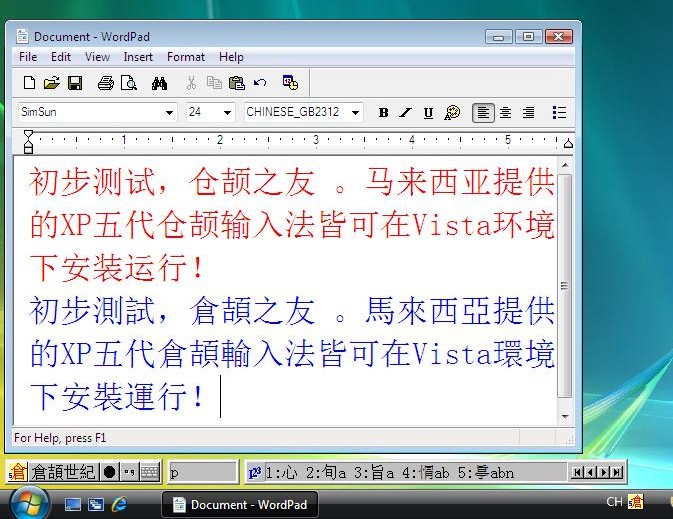Screen dimensions: 673x519
Task: Open the Help menu
Action: (231, 57)
